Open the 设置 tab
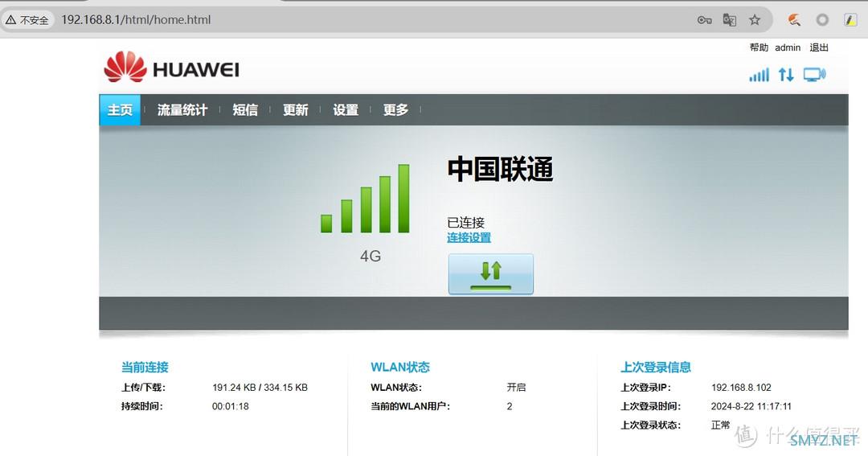868x456 pixels. (x=346, y=109)
